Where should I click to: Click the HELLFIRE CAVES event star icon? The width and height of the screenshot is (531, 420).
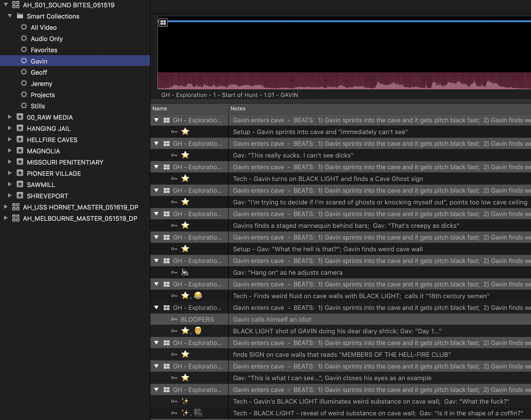[x=20, y=140]
